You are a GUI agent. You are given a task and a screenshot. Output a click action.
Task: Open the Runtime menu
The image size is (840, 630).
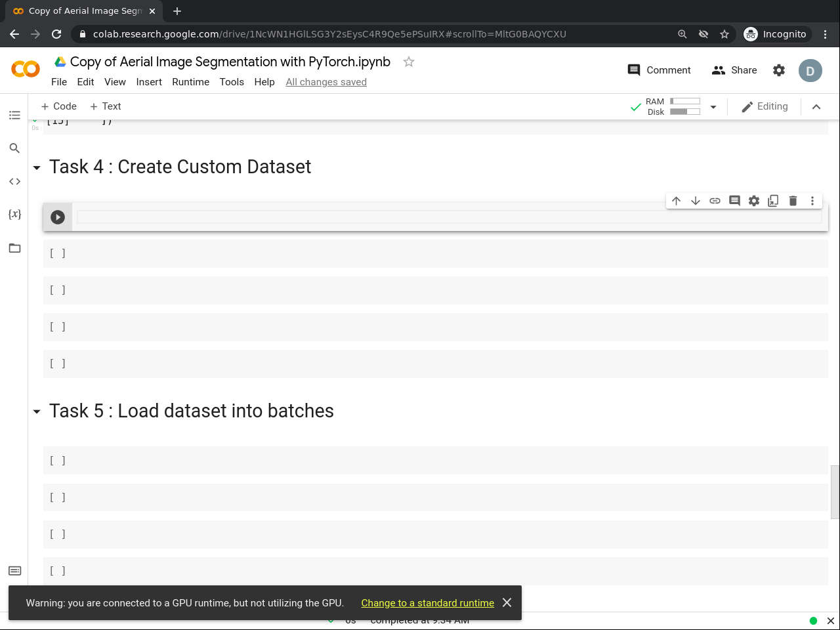(x=190, y=82)
